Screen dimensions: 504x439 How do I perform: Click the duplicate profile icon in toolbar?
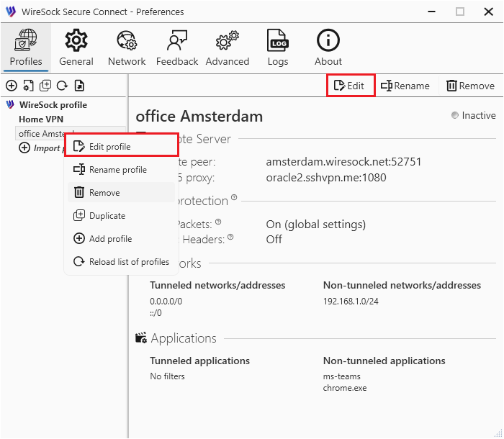[45, 86]
